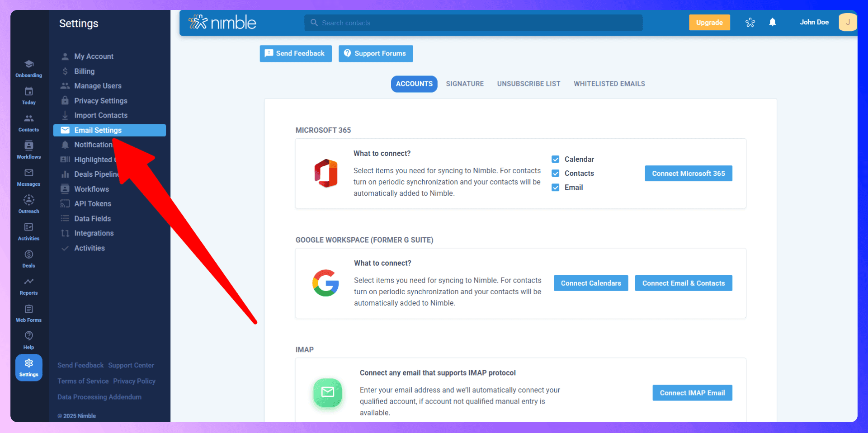Click the blue Send Feedback button

(296, 53)
